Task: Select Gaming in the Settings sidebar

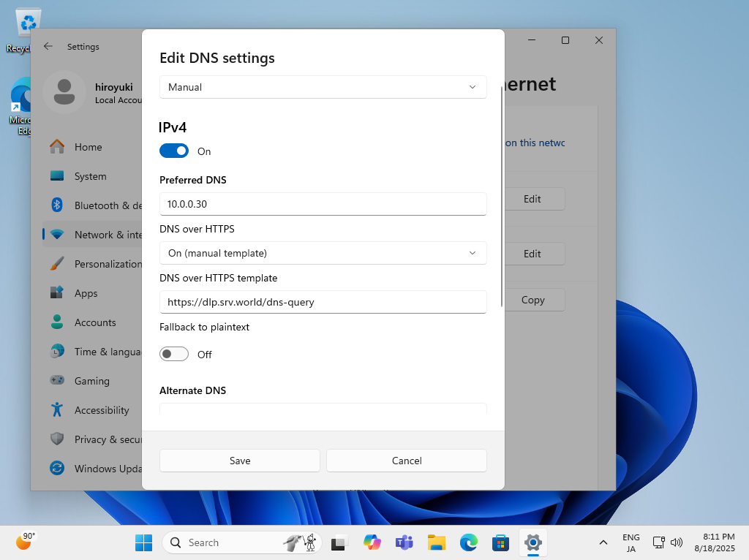Action: [91, 381]
